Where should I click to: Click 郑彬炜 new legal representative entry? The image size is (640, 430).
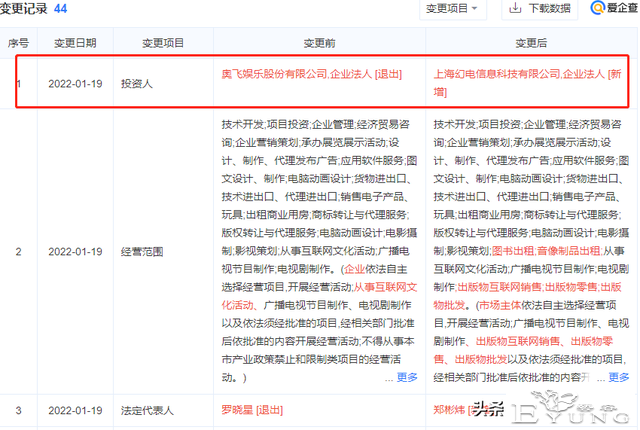click(449, 410)
